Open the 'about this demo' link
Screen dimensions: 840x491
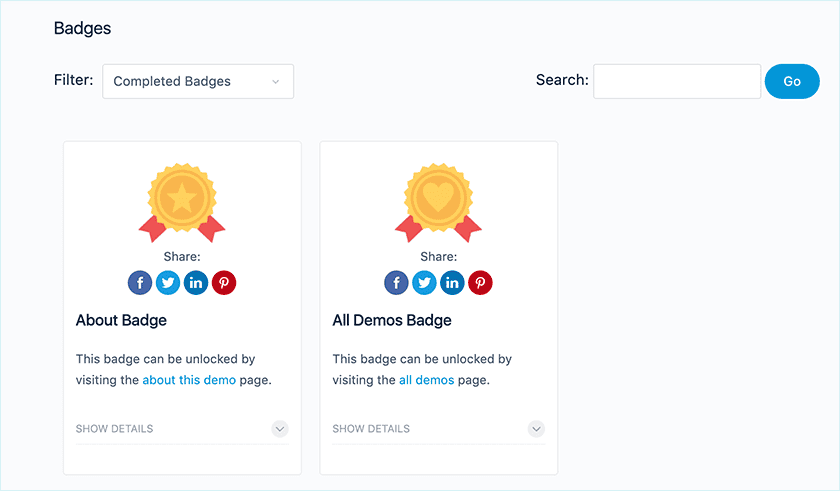[189, 380]
